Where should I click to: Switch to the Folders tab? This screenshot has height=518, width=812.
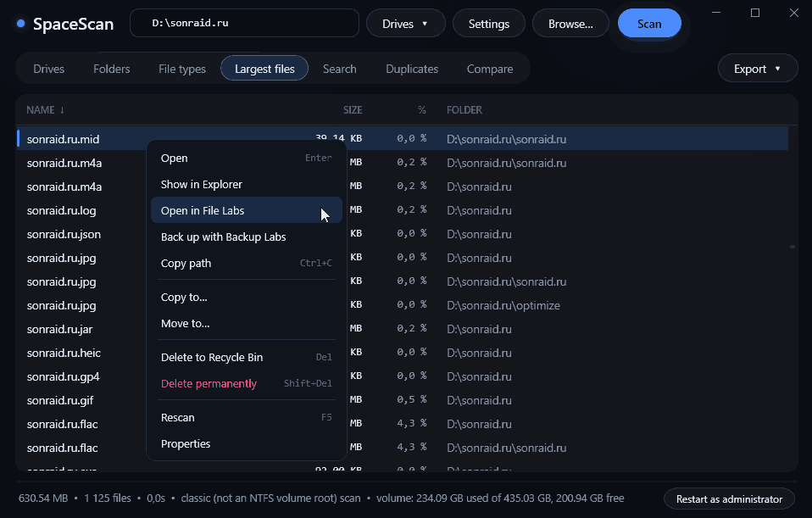pyautogui.click(x=111, y=69)
